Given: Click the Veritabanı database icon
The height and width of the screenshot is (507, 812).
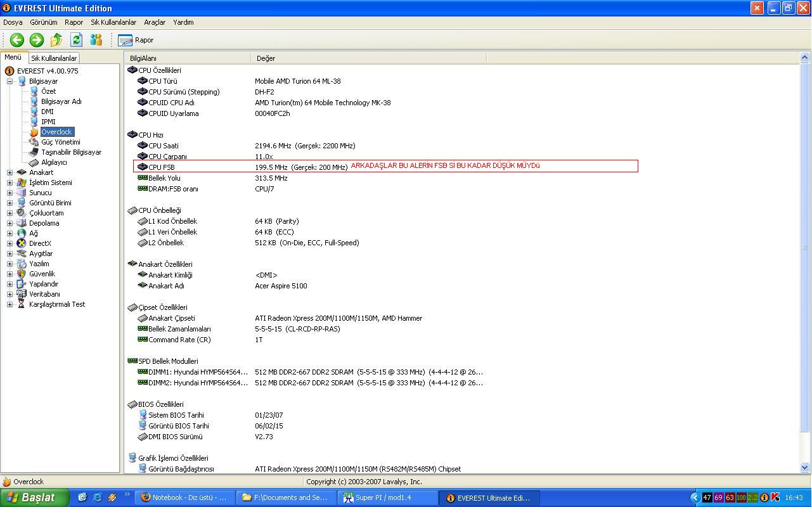Looking at the screenshot, I should point(22,294).
